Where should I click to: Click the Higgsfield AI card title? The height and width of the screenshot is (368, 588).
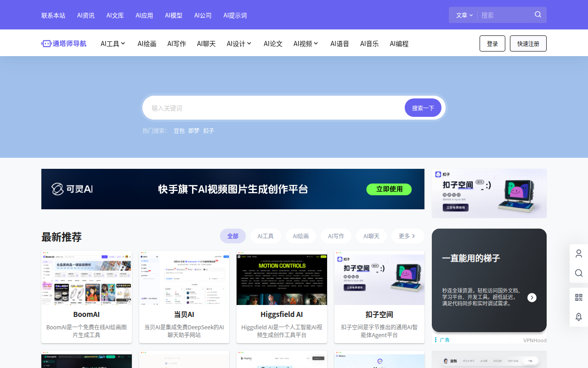(282, 315)
